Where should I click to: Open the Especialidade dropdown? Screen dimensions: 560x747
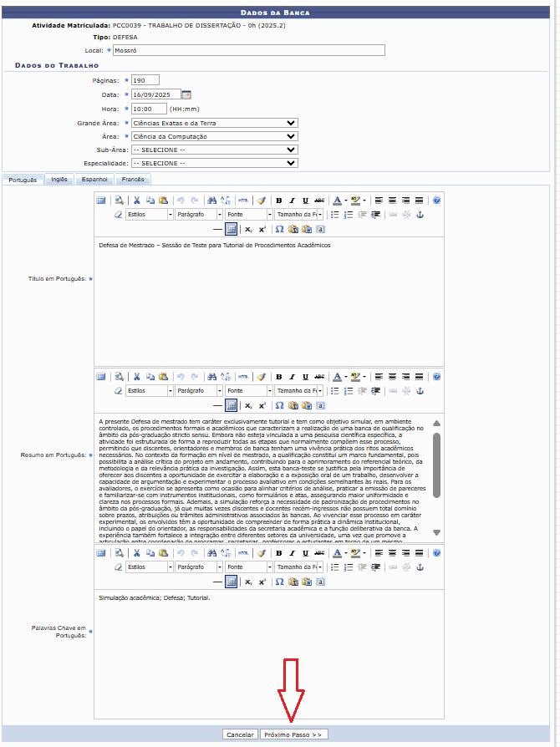(x=214, y=163)
